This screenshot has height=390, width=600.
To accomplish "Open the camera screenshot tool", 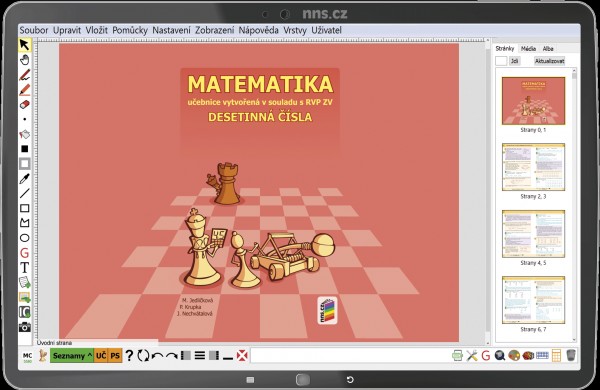I will tap(24, 327).
